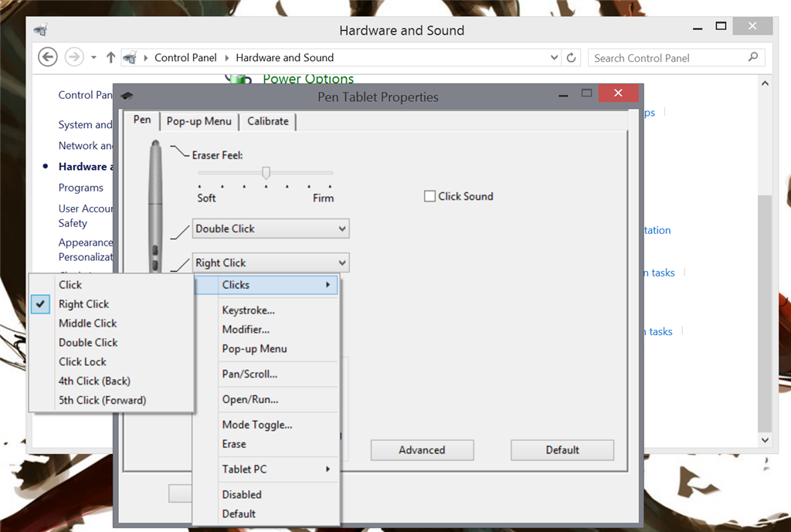791x532 pixels.
Task: Click the Up arrow in Control Panel toolbar
Action: click(x=111, y=57)
